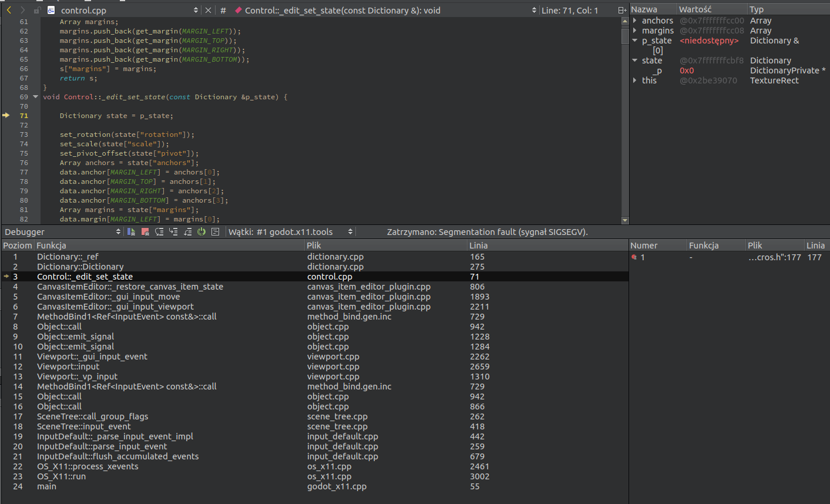Step into the function call

coord(173,231)
